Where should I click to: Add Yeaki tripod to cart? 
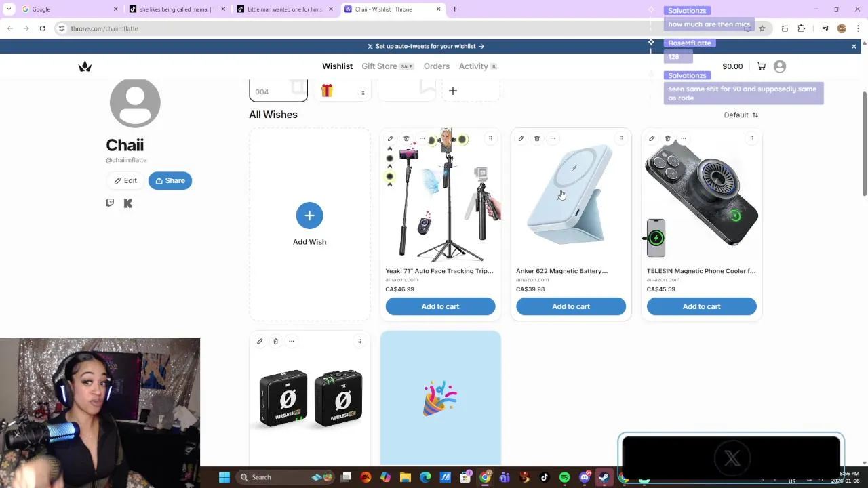[440, 306]
